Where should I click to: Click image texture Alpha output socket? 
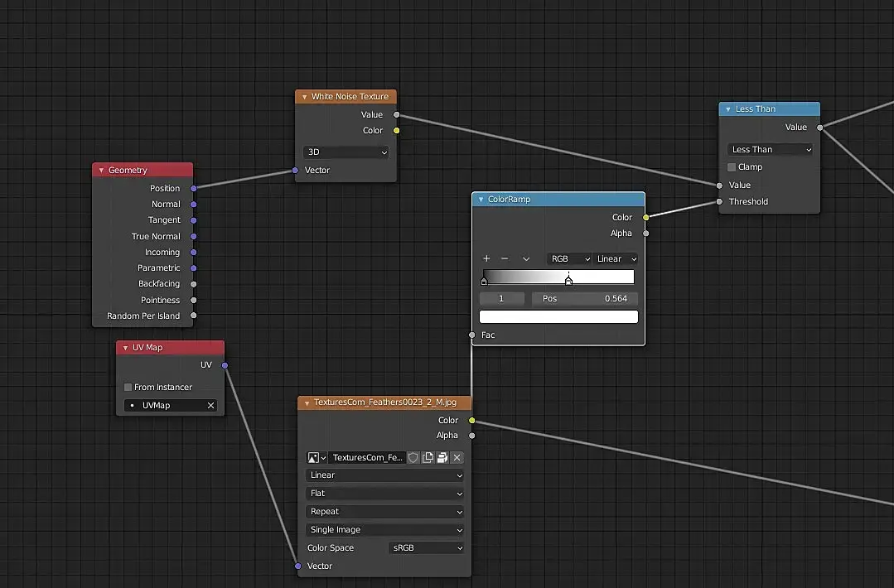472,436
